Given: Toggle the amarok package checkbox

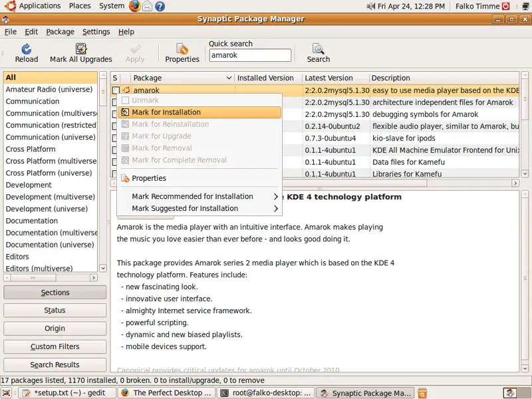Looking at the screenshot, I should [x=116, y=90].
